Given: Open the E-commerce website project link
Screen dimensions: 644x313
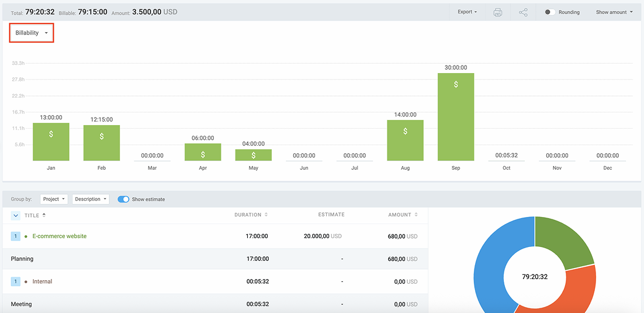Looking at the screenshot, I should pos(59,236).
